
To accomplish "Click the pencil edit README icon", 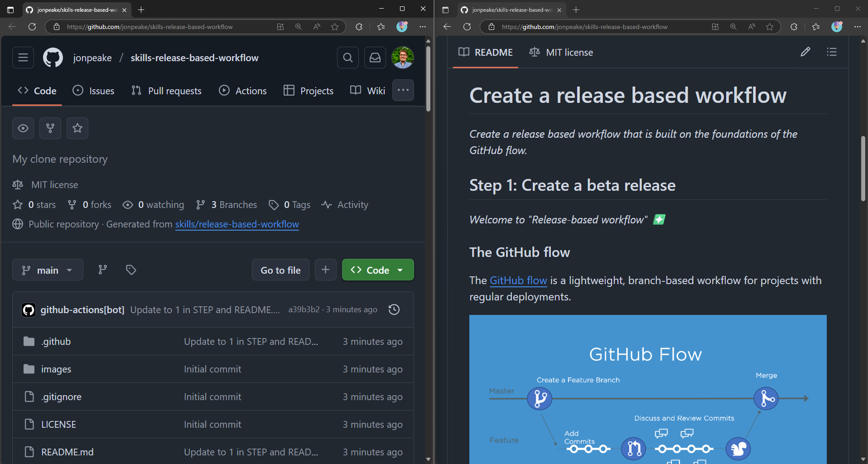I will click(x=805, y=52).
